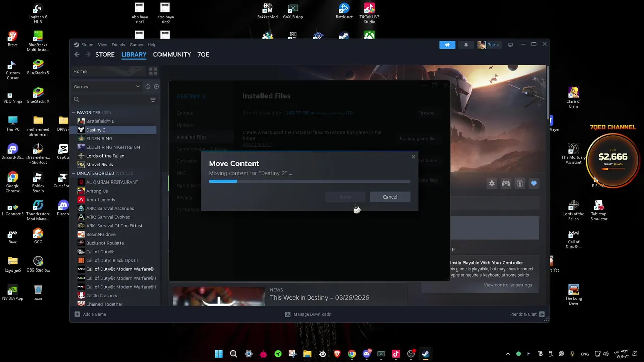Toggle show ready-to-play games icon
The image size is (644, 362).
coord(156,86)
